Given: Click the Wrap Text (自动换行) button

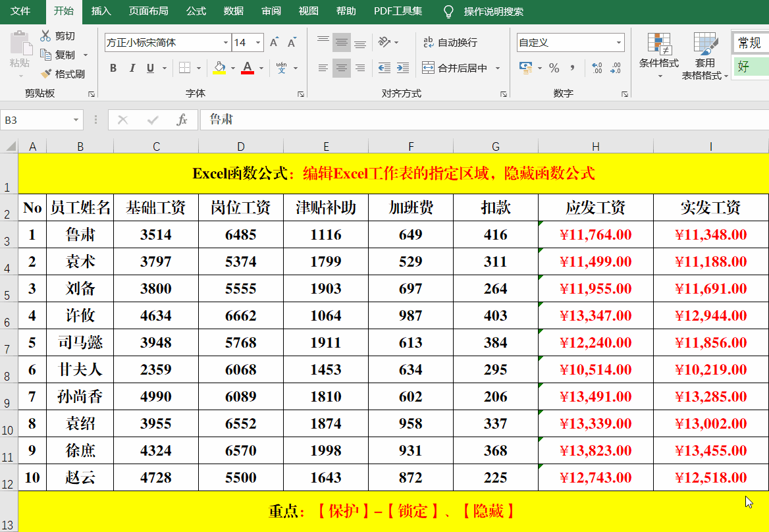Looking at the screenshot, I should coord(450,43).
